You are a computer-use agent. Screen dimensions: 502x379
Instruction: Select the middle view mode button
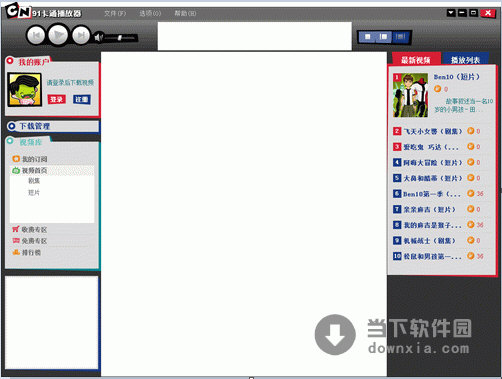click(384, 37)
